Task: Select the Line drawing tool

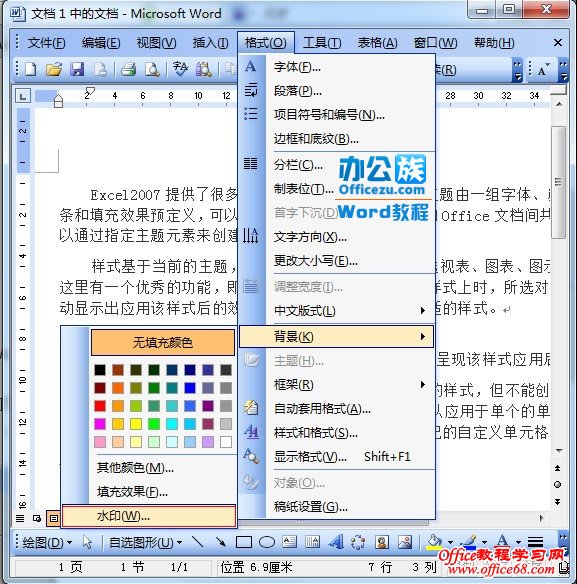Action: (x=197, y=542)
